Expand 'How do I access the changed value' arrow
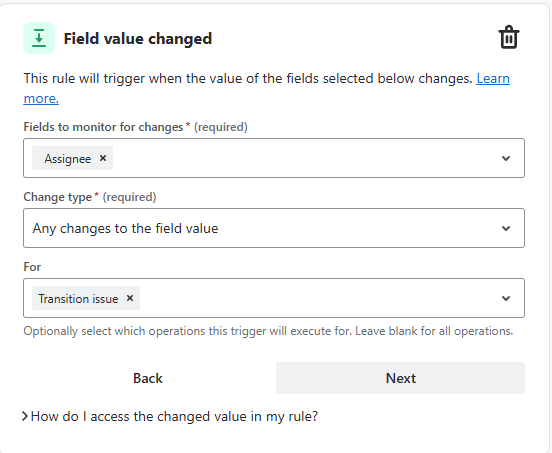The image size is (552, 453). 25,416
